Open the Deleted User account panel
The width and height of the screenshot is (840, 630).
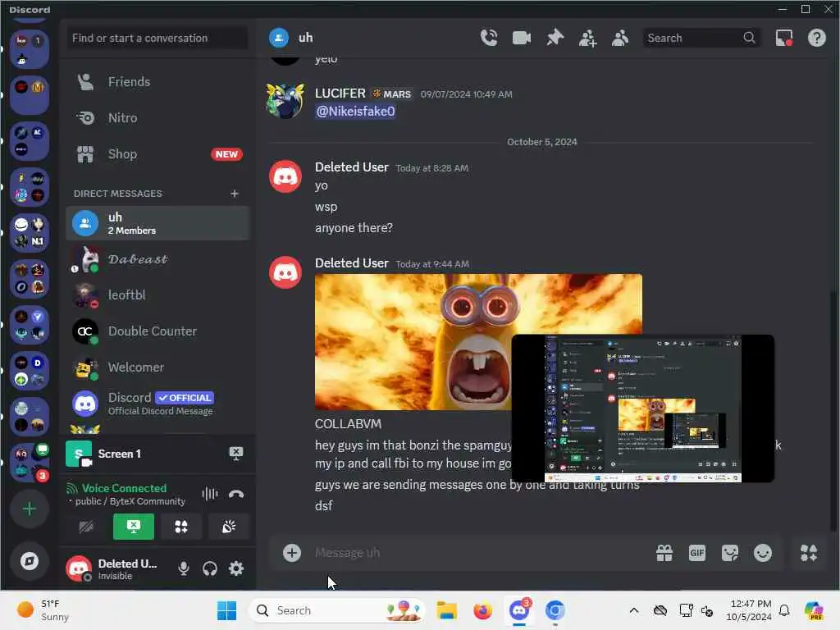point(115,569)
